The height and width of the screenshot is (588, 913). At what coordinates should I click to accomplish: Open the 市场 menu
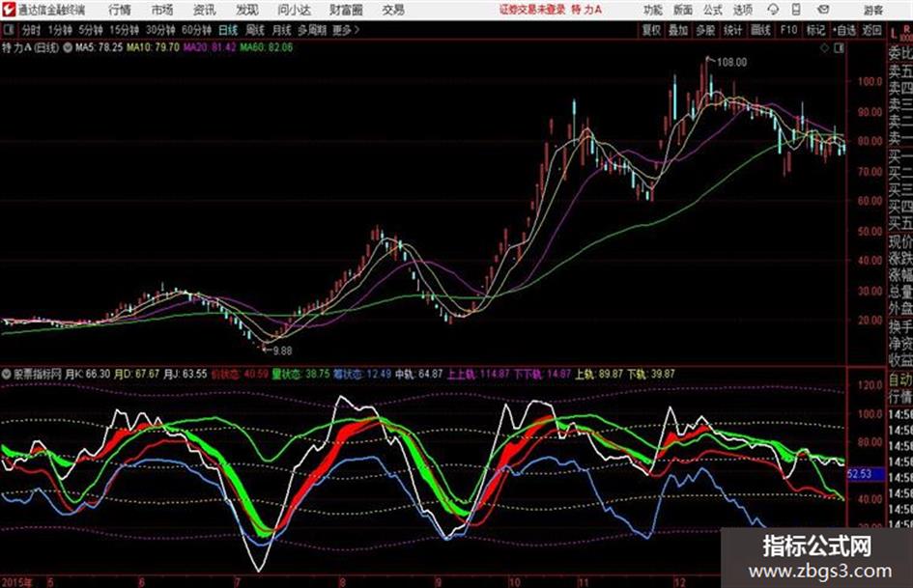[x=162, y=10]
